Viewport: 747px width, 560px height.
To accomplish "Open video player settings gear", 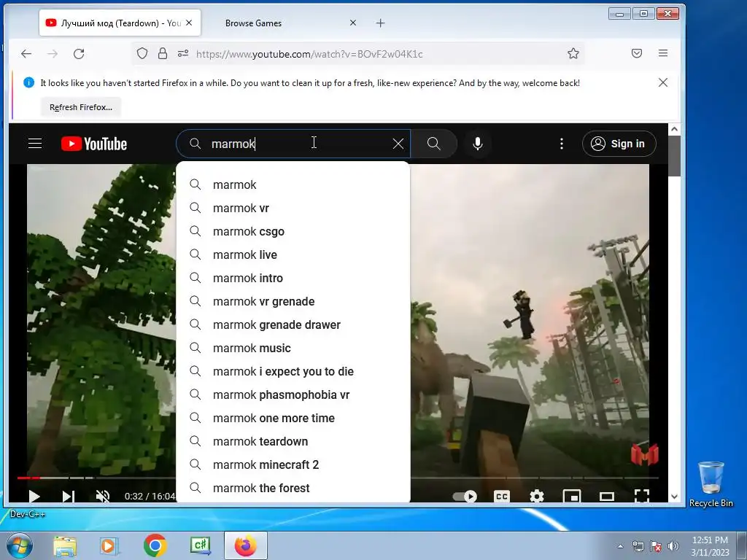I will [x=537, y=496].
